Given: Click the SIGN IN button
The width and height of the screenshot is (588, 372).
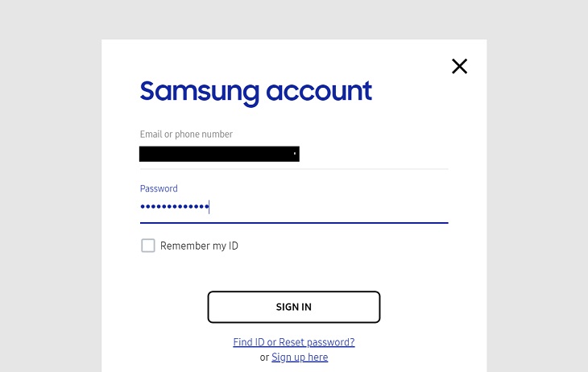Looking at the screenshot, I should (x=294, y=307).
